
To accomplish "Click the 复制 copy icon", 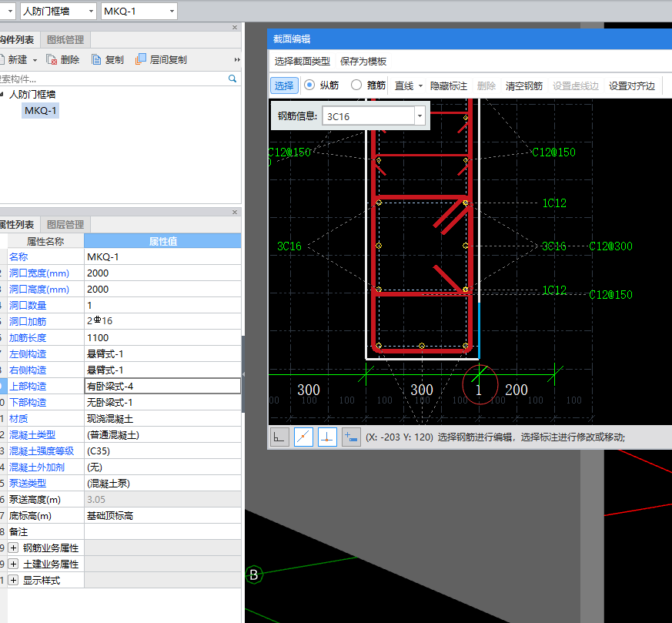I will [96, 59].
